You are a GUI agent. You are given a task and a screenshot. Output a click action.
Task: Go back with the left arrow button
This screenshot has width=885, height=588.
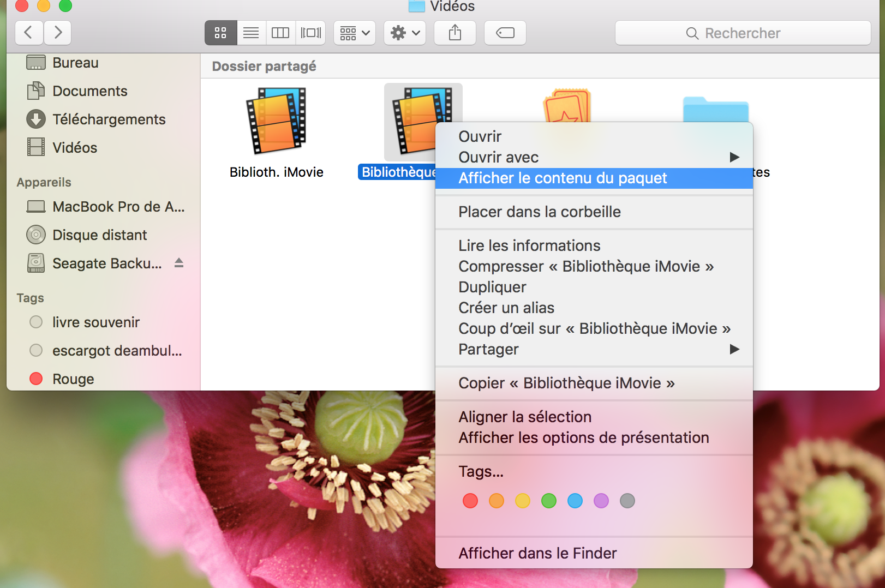29,33
